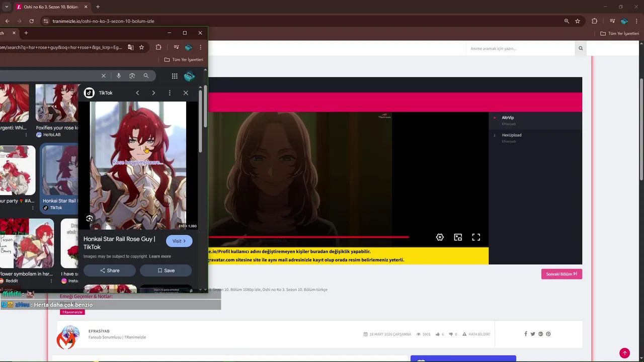Show next image in preview panel
The image size is (644, 362).
[153, 93]
